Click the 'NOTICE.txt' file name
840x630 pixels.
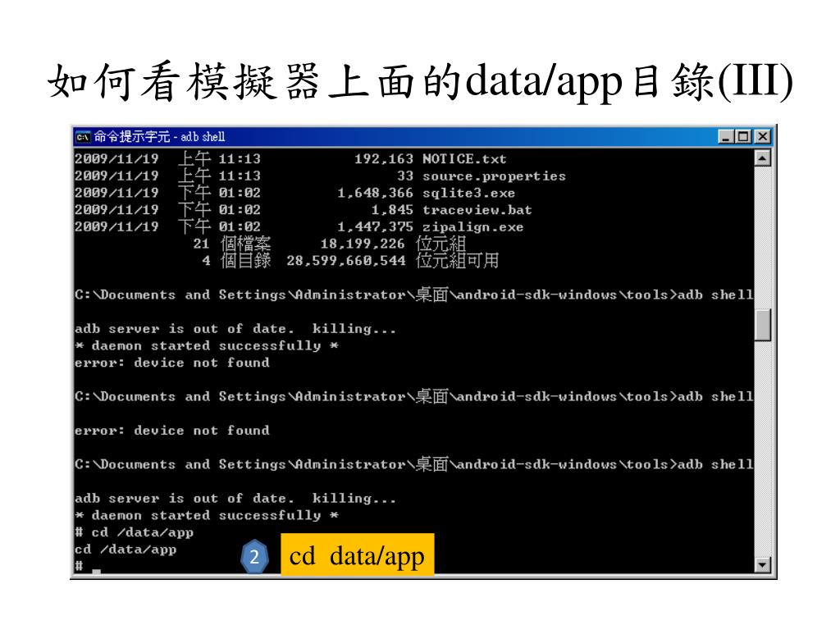coord(464,159)
